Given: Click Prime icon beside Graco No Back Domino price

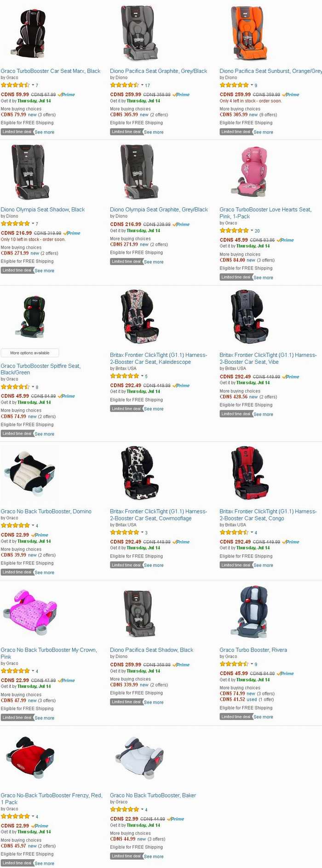Looking at the screenshot, I should (x=40, y=535).
